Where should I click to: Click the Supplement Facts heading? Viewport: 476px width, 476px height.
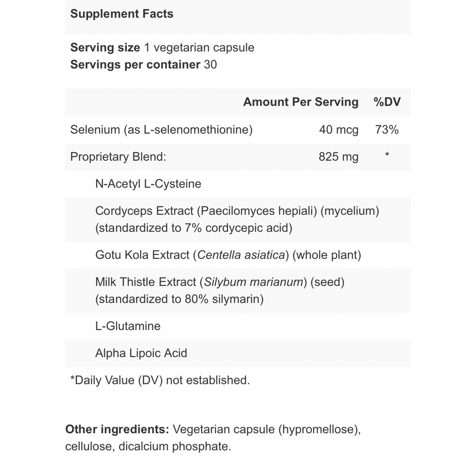click(122, 14)
